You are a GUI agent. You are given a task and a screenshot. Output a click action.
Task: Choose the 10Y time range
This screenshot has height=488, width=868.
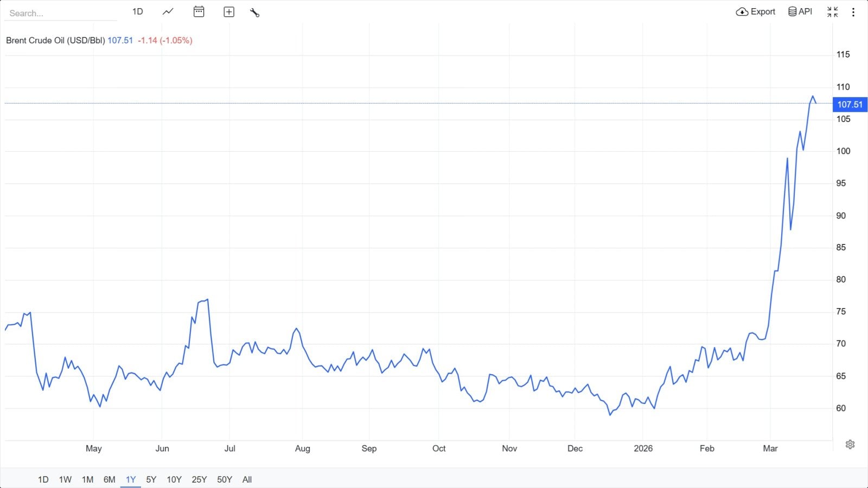point(174,479)
